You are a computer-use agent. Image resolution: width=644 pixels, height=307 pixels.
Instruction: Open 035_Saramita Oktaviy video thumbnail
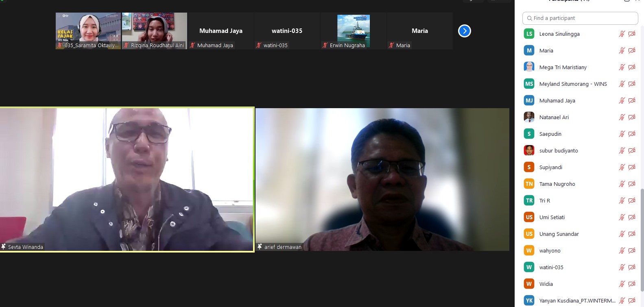click(88, 31)
